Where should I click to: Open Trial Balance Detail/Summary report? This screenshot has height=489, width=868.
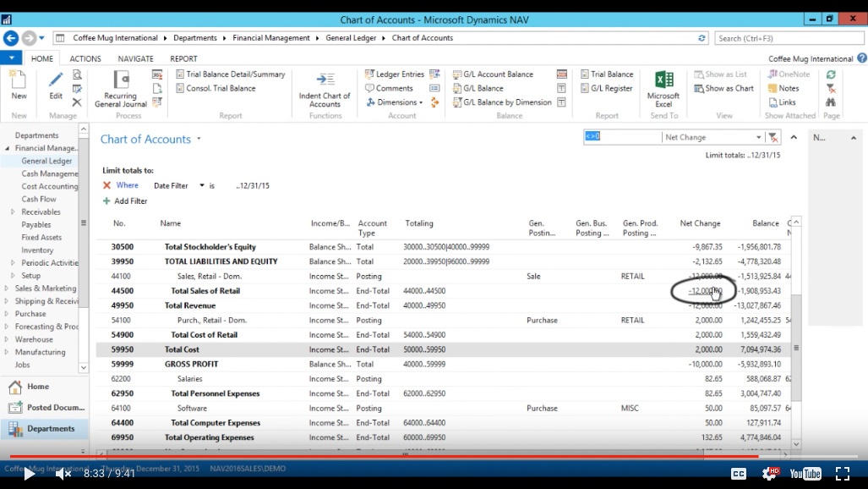click(230, 74)
